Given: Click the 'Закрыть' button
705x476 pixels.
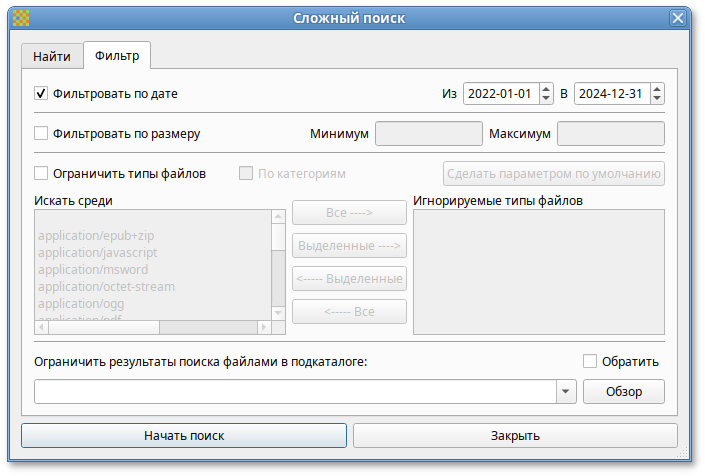Looking at the screenshot, I should pyautogui.click(x=515, y=436).
